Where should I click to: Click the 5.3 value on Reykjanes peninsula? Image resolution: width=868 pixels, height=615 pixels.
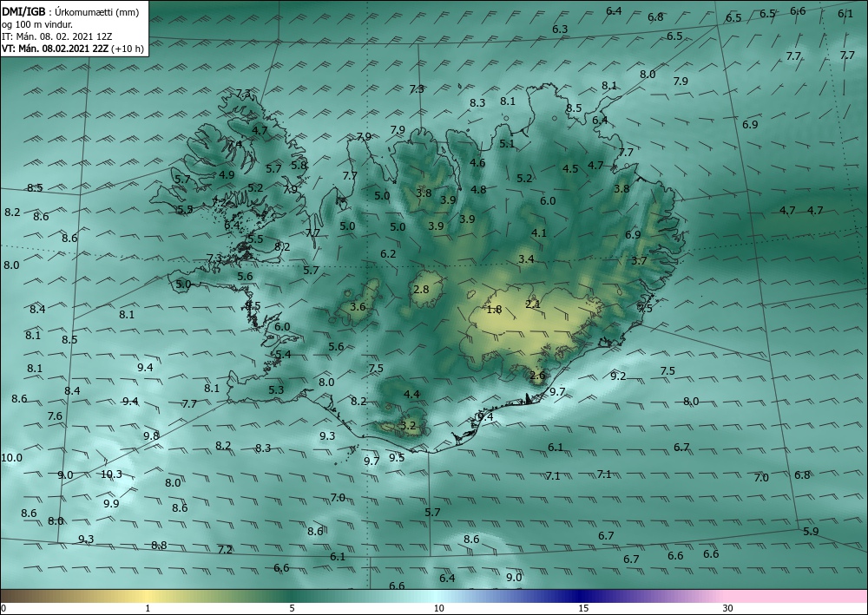[x=276, y=390]
